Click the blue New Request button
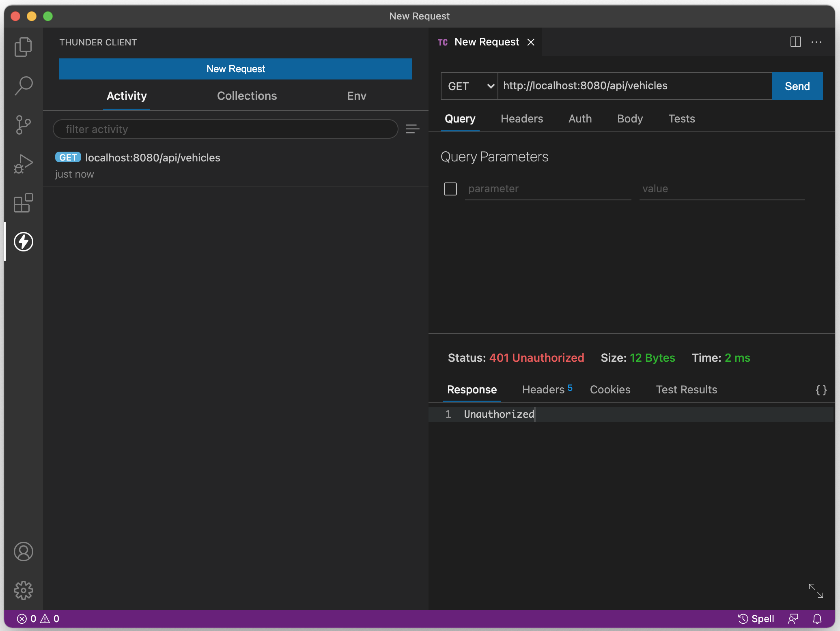The width and height of the screenshot is (840, 631). tap(235, 69)
